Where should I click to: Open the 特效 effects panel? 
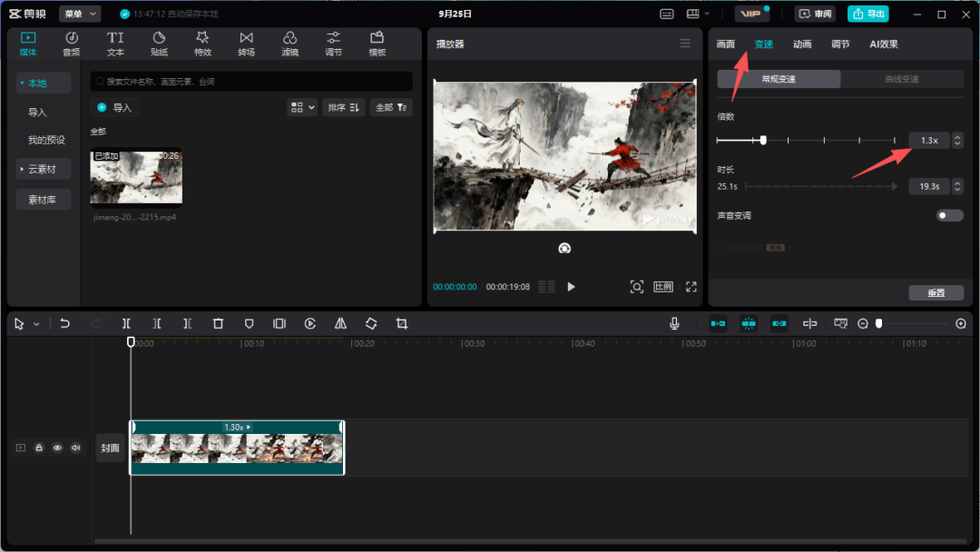(202, 43)
